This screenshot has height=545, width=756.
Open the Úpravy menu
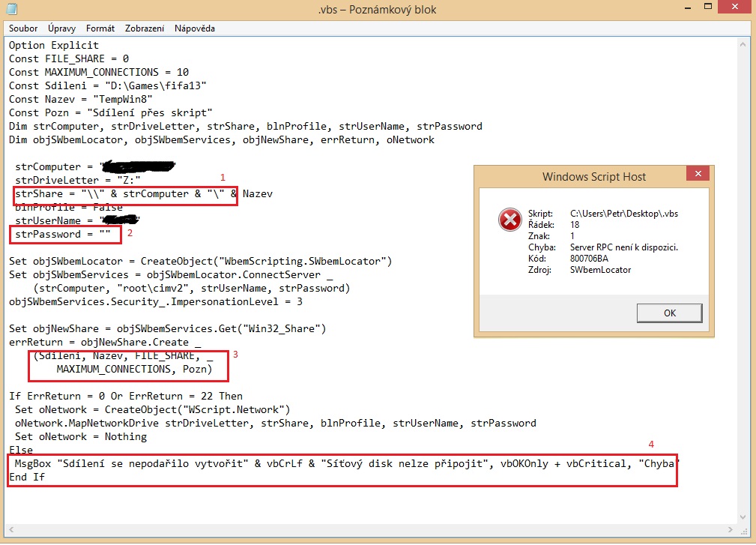[x=61, y=28]
